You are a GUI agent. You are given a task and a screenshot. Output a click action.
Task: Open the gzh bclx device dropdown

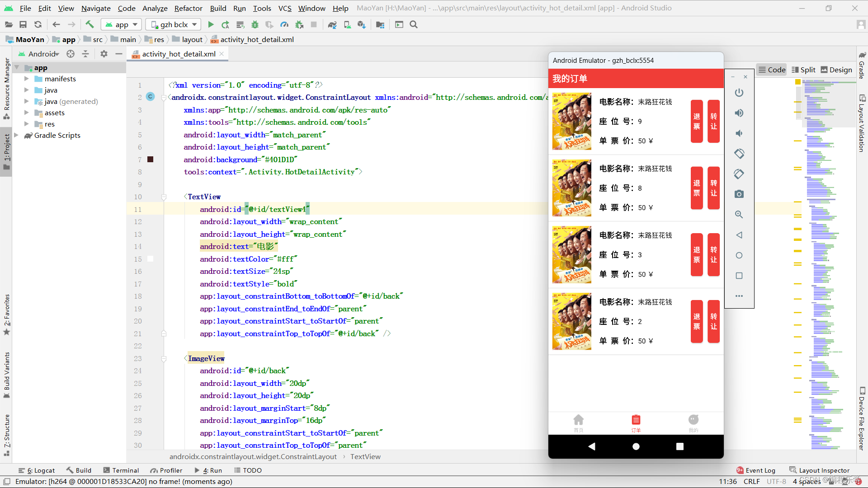tap(175, 25)
